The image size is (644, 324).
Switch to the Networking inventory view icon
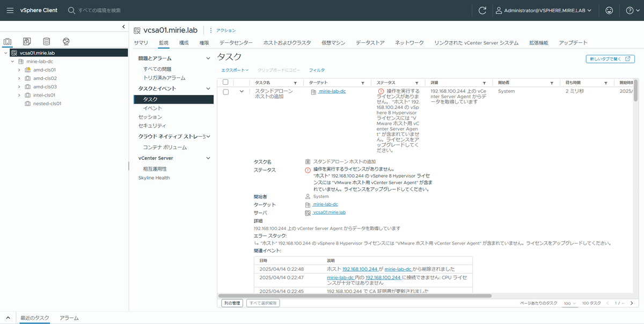[66, 41]
